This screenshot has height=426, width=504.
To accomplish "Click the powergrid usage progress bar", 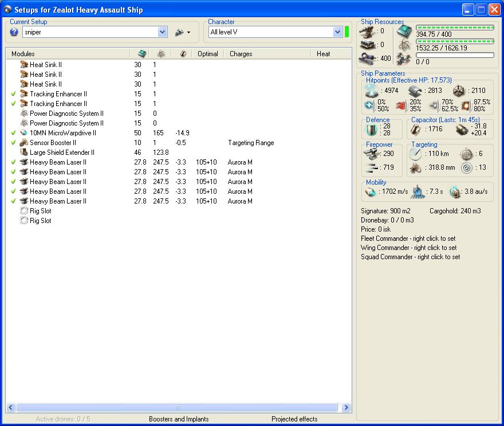I will pyautogui.click(x=455, y=41).
